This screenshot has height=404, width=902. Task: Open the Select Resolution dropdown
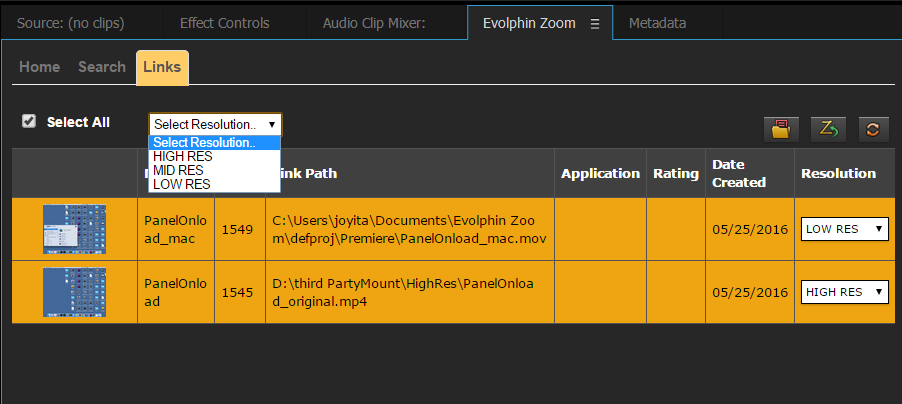215,124
